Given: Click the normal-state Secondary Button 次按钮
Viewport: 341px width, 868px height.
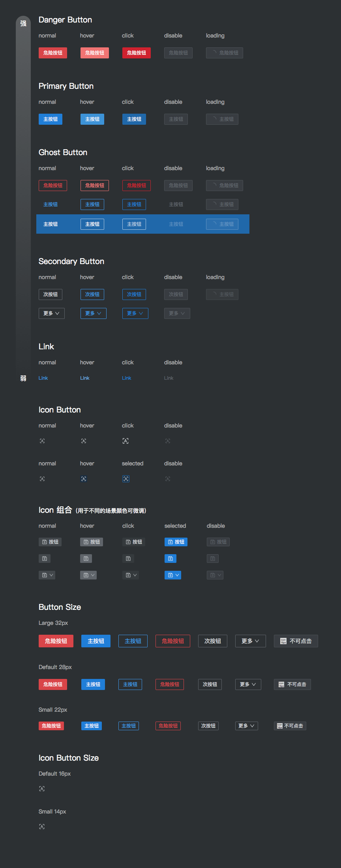Looking at the screenshot, I should tap(51, 294).
